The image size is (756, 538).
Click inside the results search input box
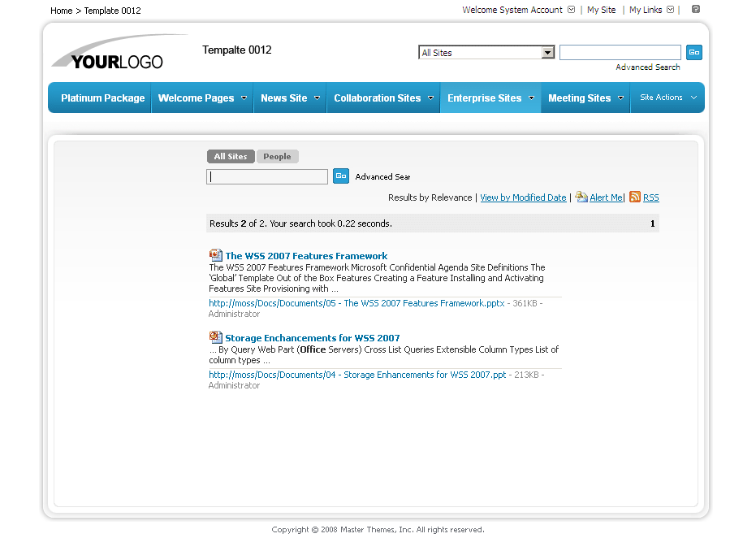click(x=266, y=176)
